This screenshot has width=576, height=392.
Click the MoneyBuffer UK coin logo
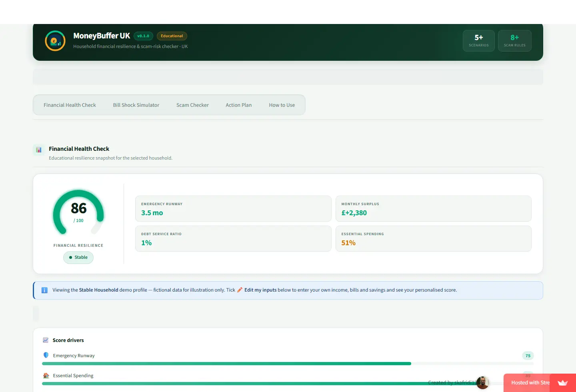click(x=55, y=41)
